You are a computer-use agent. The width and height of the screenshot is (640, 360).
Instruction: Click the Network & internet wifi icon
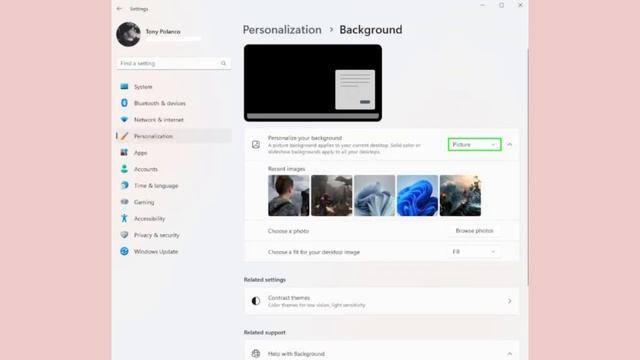(x=124, y=120)
